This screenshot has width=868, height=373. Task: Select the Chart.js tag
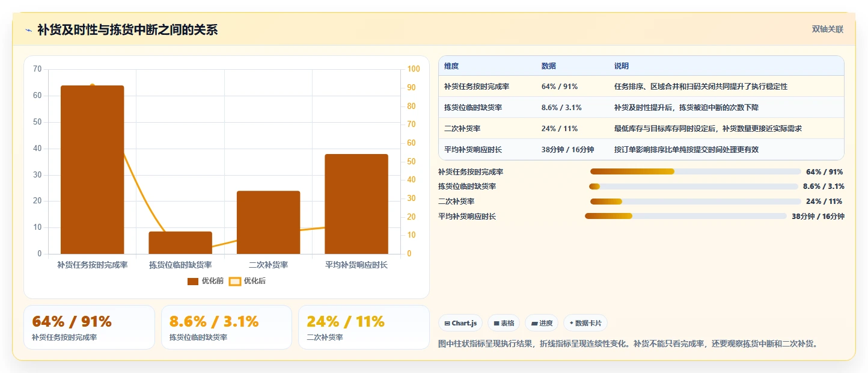pos(460,323)
